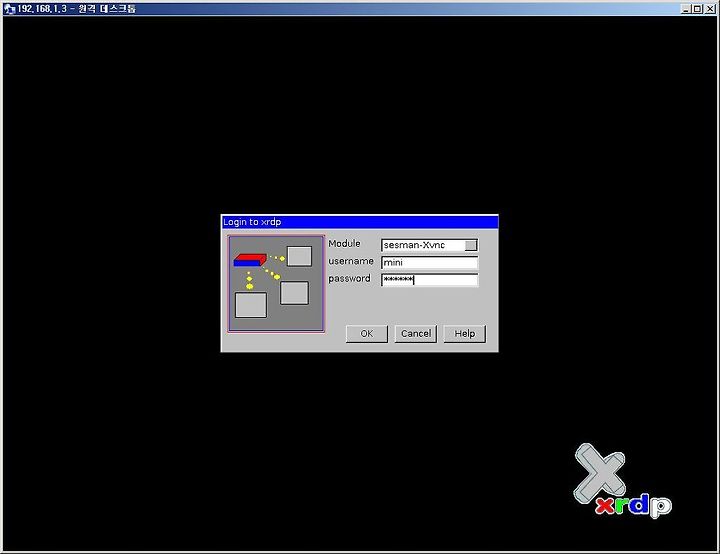The width and height of the screenshot is (720, 554).
Task: Click the username label
Action: click(x=351, y=261)
